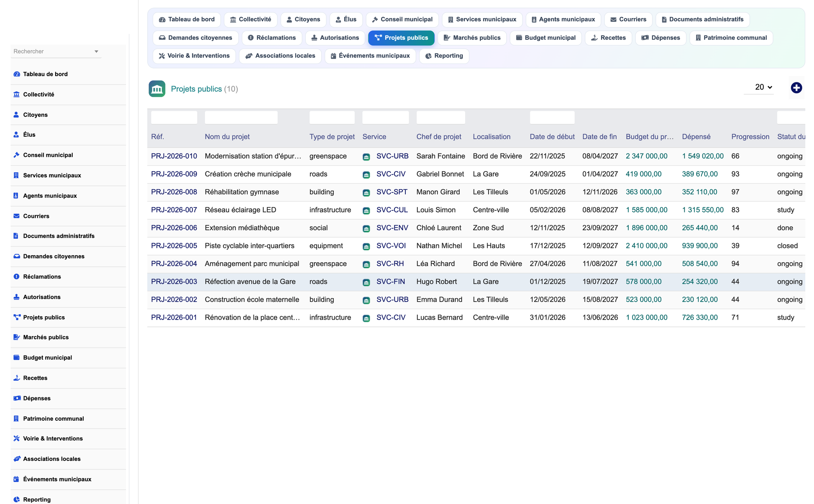
Task: Click the closed status for PRJ-2026-005
Action: [x=787, y=246]
